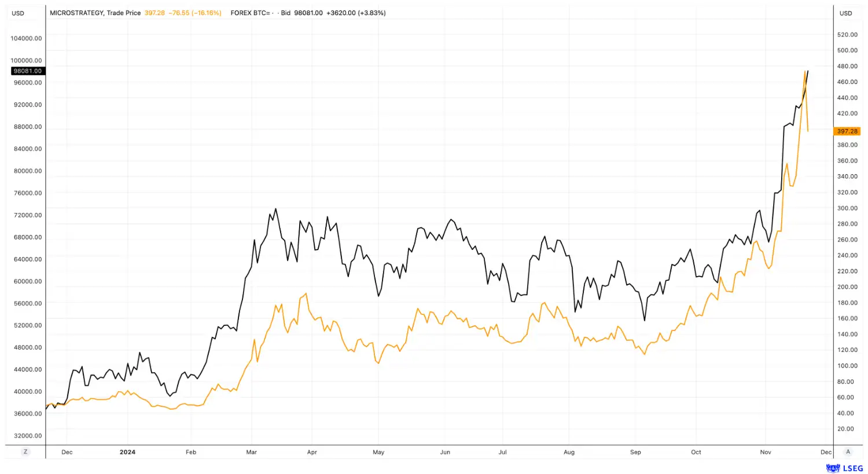Screen dimensions: 868x474
Task: Click the "Bid" label in the legend
Action: (285, 13)
